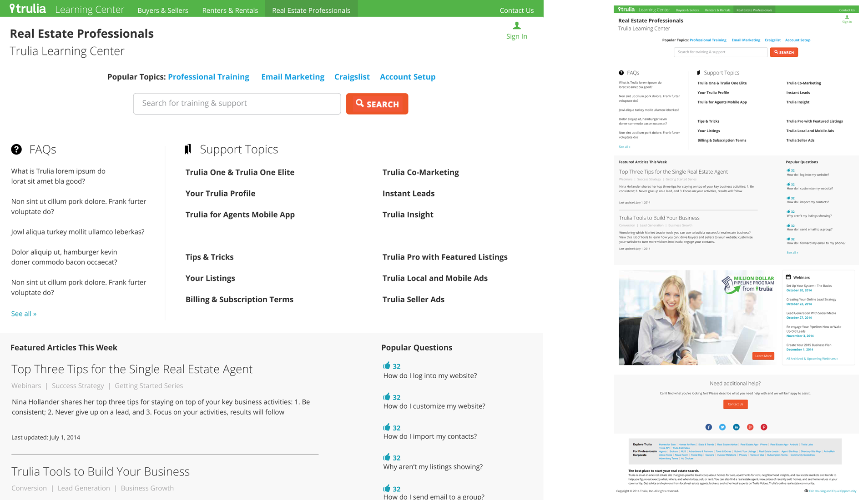
Task: Focus the search field in the small preview
Action: coord(721,52)
